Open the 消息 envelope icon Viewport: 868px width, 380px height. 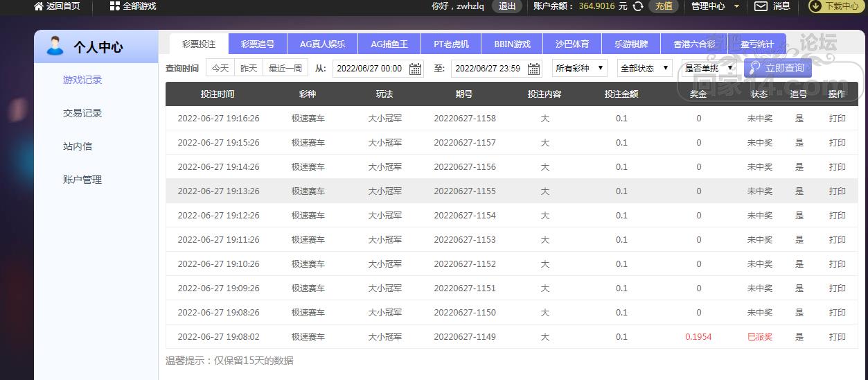[761, 6]
